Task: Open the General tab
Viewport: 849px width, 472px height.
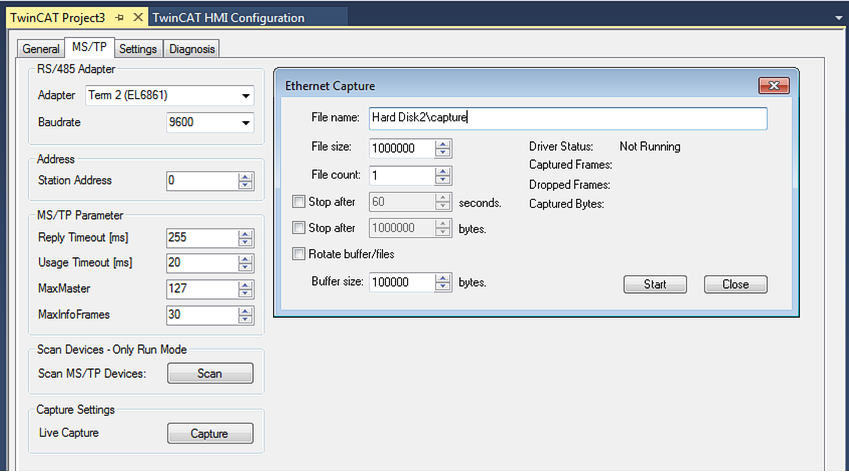Action: point(41,49)
